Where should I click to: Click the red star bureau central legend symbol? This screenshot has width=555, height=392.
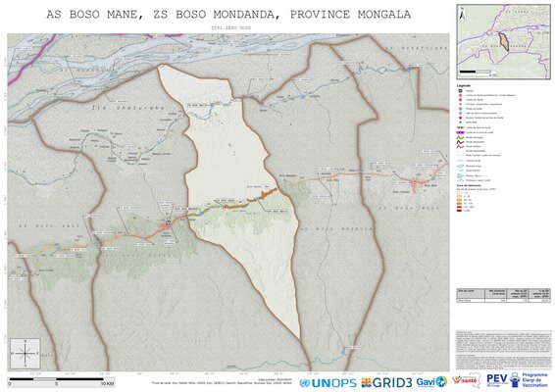coord(460,118)
